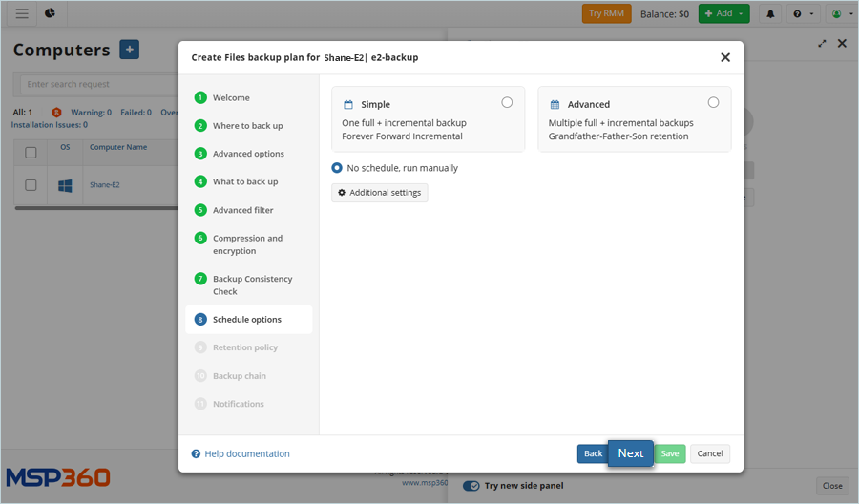Image resolution: width=859 pixels, height=504 pixels.
Task: Click the pie chart reporting icon
Action: tap(50, 13)
